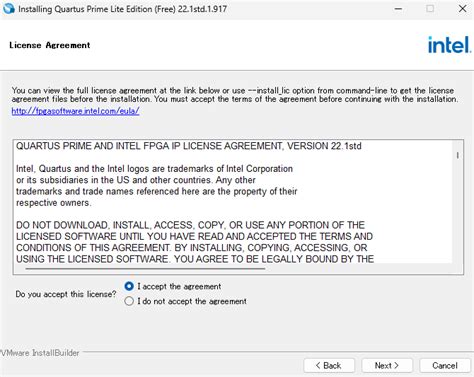Click the "License Agreement" page heading

tap(50, 45)
